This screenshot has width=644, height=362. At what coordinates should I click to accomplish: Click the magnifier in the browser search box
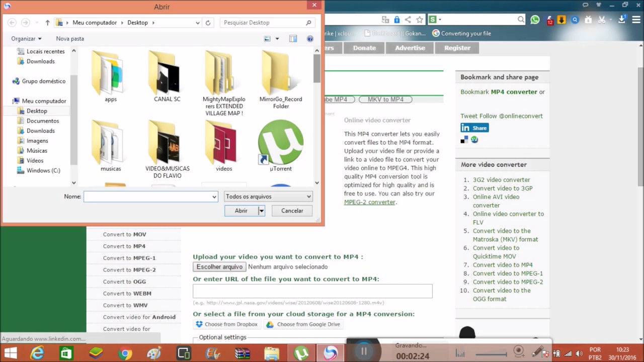click(x=521, y=20)
